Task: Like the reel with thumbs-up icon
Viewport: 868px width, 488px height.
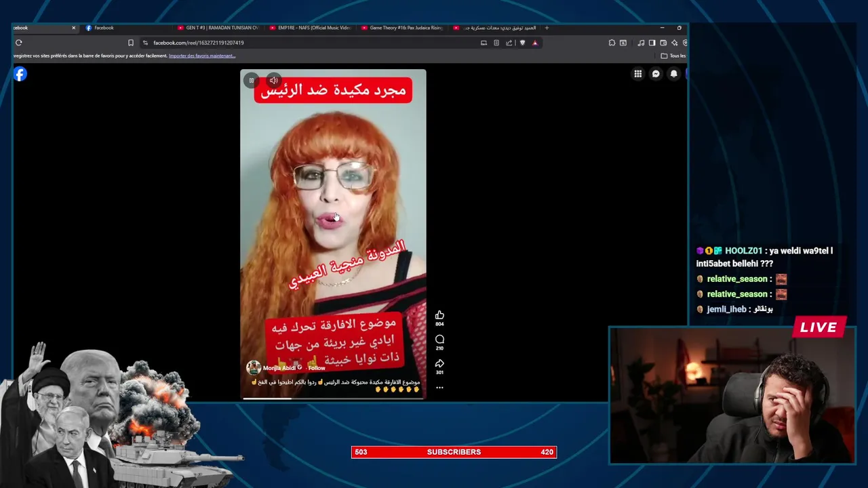Action: pyautogui.click(x=439, y=315)
